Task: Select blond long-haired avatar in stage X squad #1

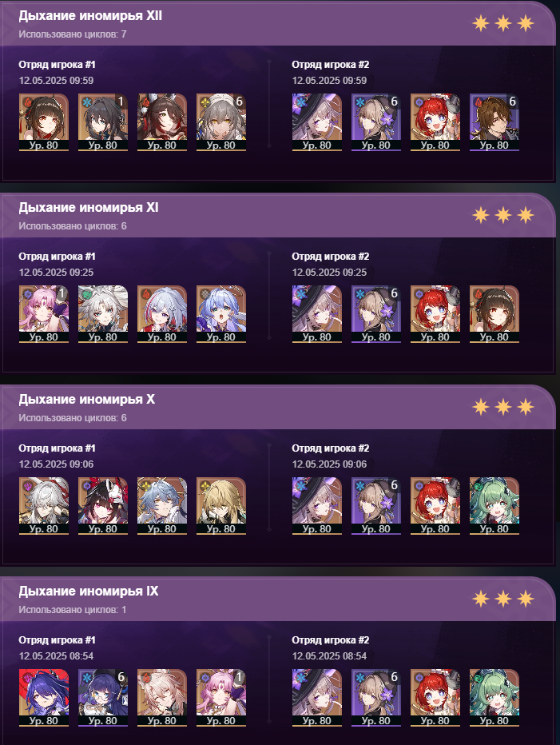Action: [220, 506]
